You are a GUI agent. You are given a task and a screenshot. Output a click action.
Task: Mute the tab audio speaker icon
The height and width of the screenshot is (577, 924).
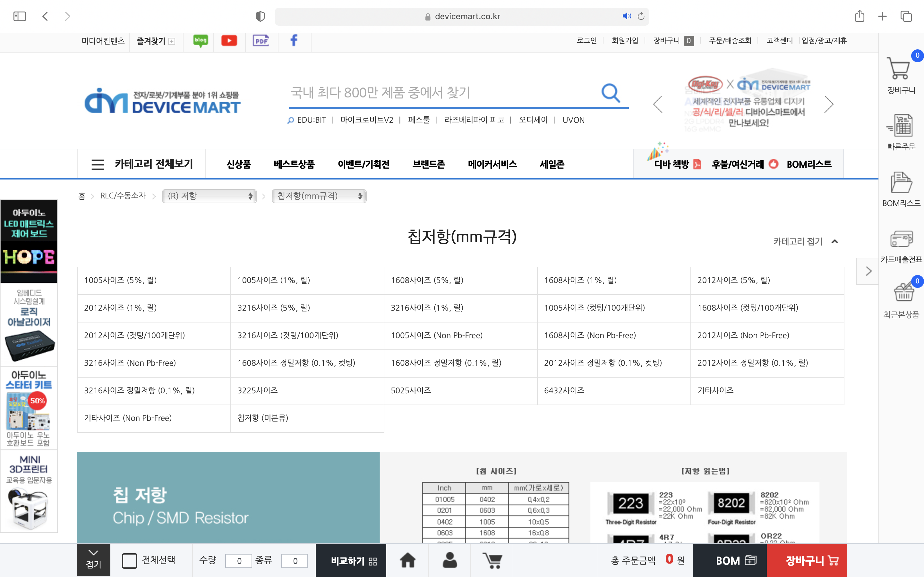(626, 16)
